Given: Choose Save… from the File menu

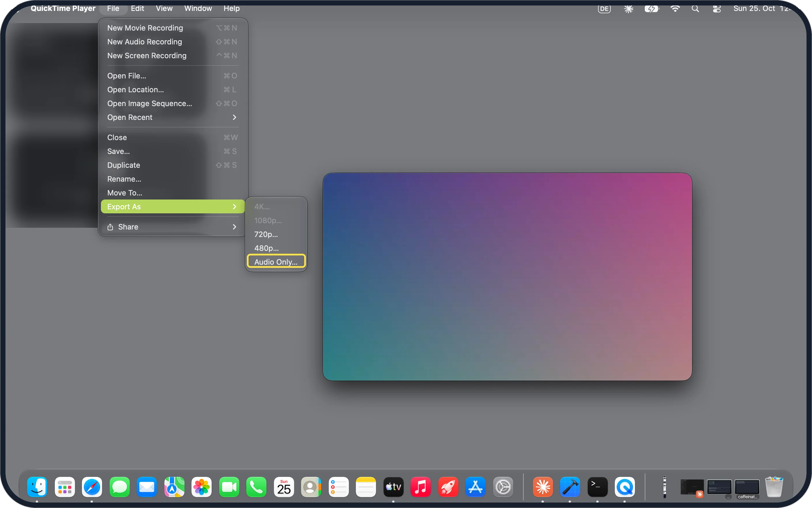Looking at the screenshot, I should (172, 151).
